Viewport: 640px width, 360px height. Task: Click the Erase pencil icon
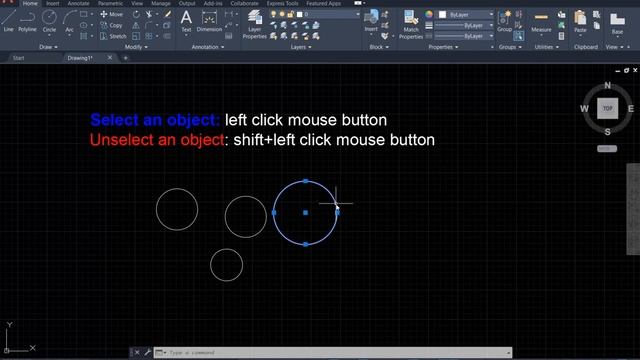pyautogui.click(x=167, y=14)
